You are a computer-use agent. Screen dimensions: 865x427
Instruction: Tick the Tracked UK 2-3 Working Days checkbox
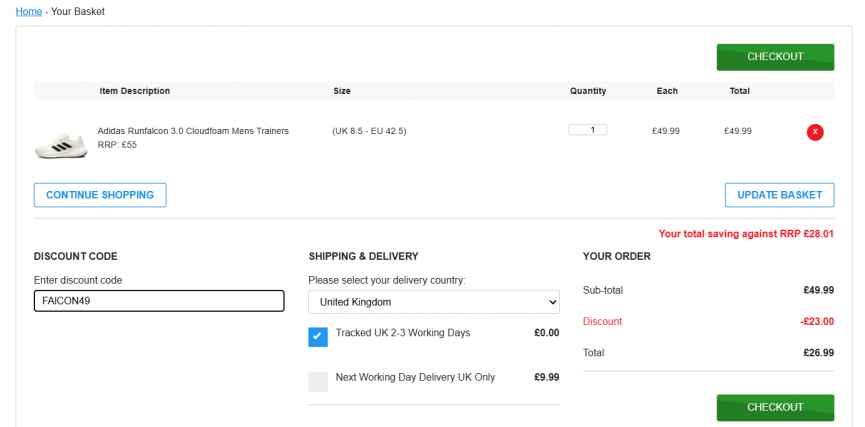pyautogui.click(x=318, y=337)
